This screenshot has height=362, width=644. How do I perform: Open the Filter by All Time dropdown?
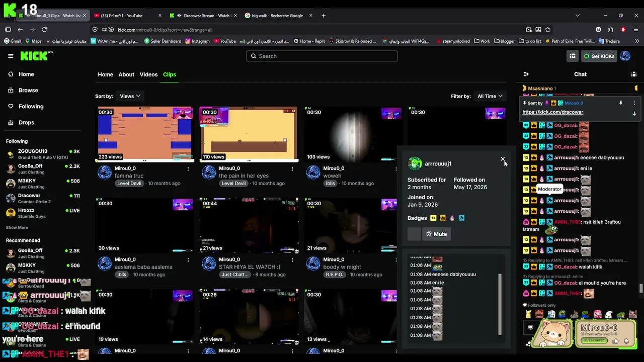[490, 96]
